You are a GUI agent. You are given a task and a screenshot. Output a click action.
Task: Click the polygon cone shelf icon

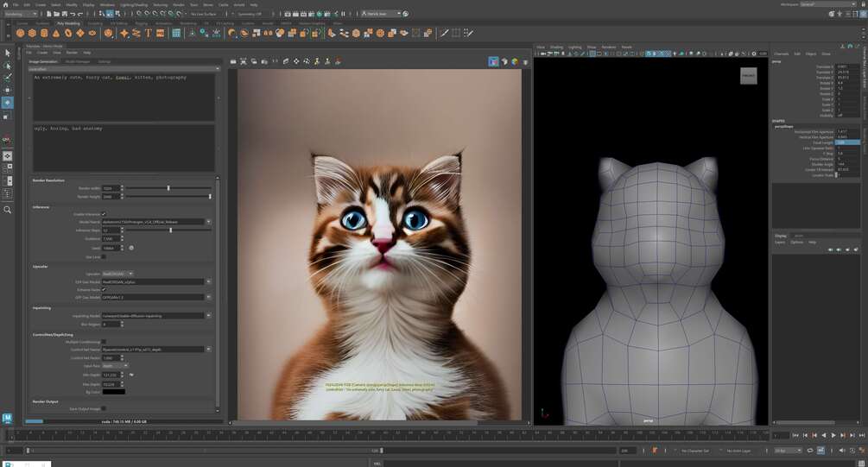[56, 33]
